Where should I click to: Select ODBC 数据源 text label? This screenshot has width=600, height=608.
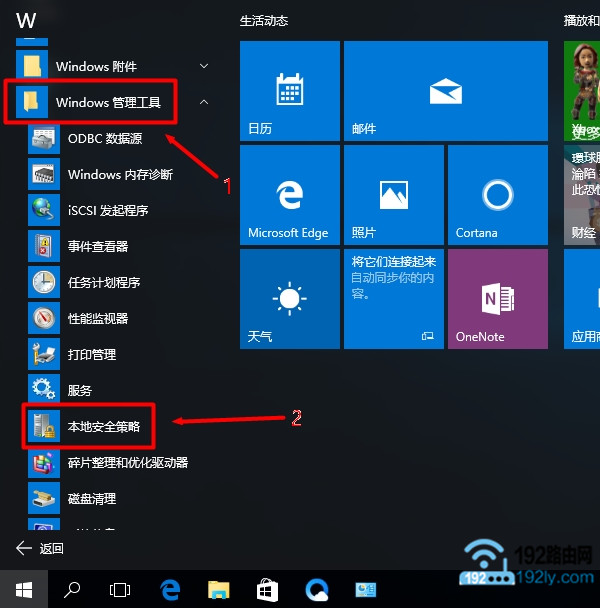[x=105, y=138]
